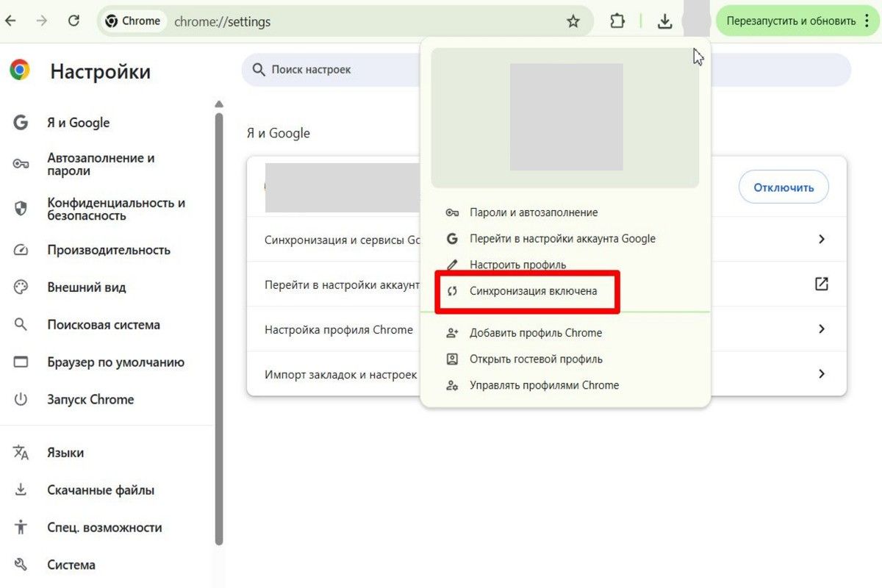The image size is (882, 588).
Task: Reload the page with the refresh icon
Action: pyautogui.click(x=73, y=21)
